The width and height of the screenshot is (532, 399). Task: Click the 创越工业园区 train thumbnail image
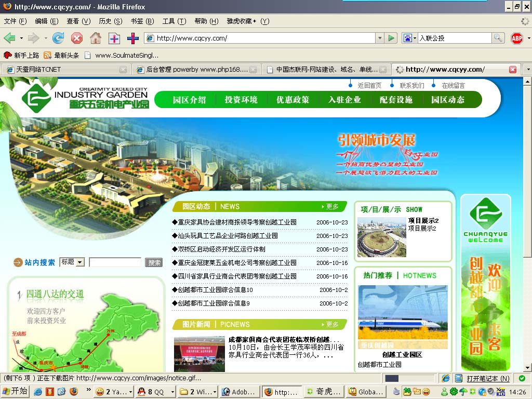tap(403, 317)
